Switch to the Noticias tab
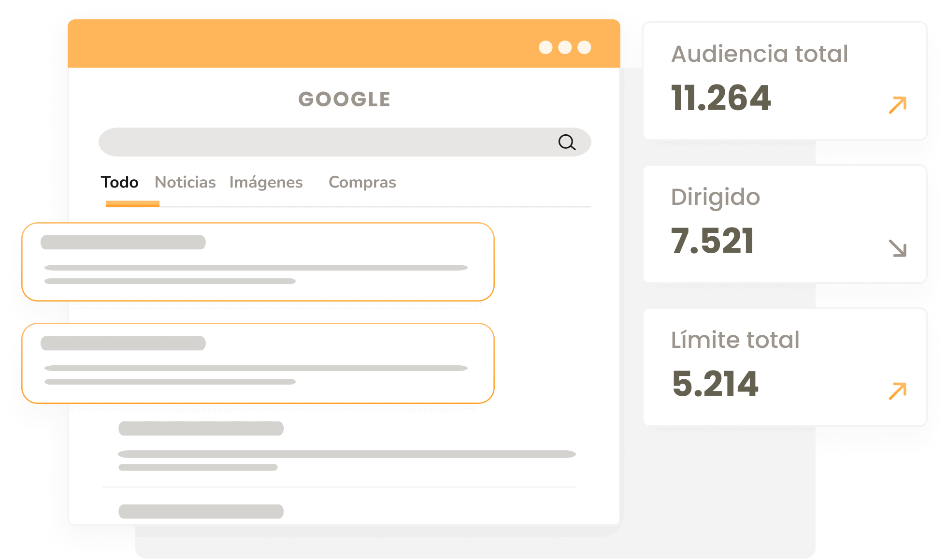Screen dimensions: 947x560 185,182
